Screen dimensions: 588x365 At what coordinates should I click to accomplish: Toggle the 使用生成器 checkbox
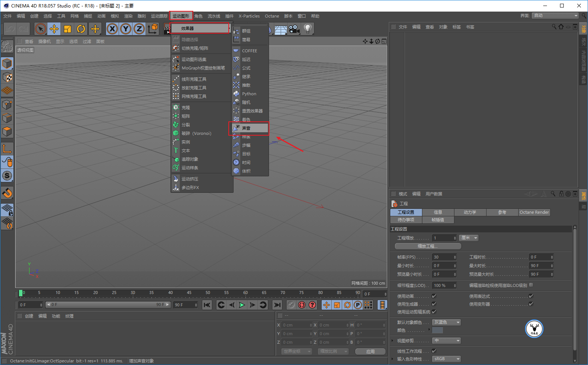pyautogui.click(x=434, y=304)
